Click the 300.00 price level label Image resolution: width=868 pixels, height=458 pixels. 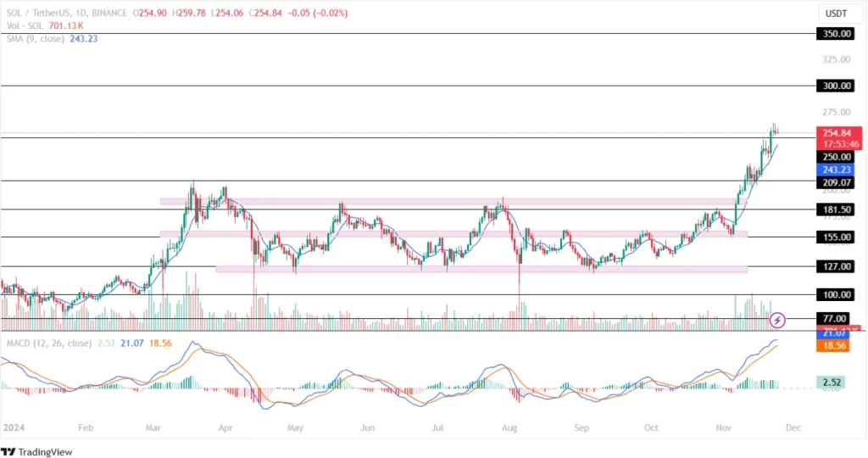(x=836, y=86)
